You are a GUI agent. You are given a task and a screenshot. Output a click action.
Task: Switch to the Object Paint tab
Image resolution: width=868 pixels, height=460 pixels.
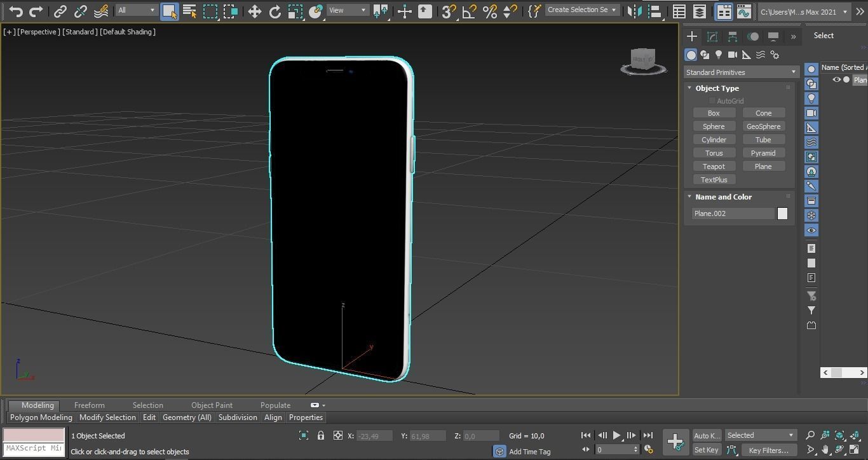(x=212, y=405)
